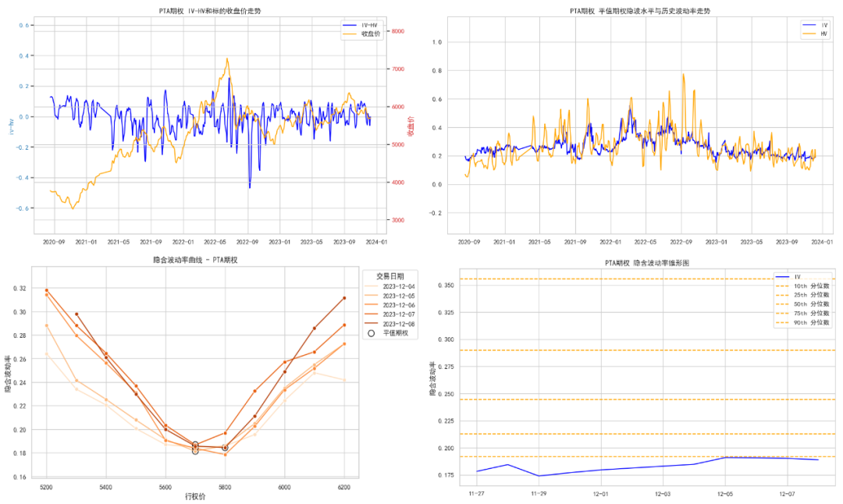Click the strike tick '6200'
The height and width of the screenshot is (504, 843).
(344, 488)
